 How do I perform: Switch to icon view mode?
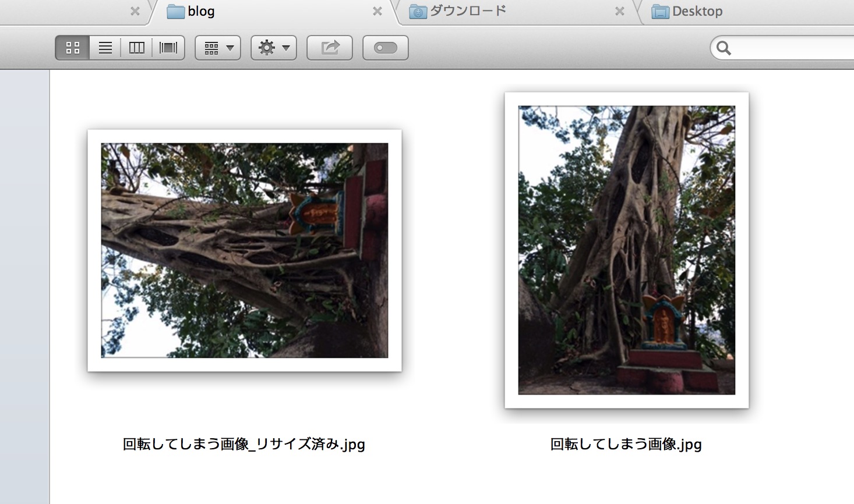73,48
